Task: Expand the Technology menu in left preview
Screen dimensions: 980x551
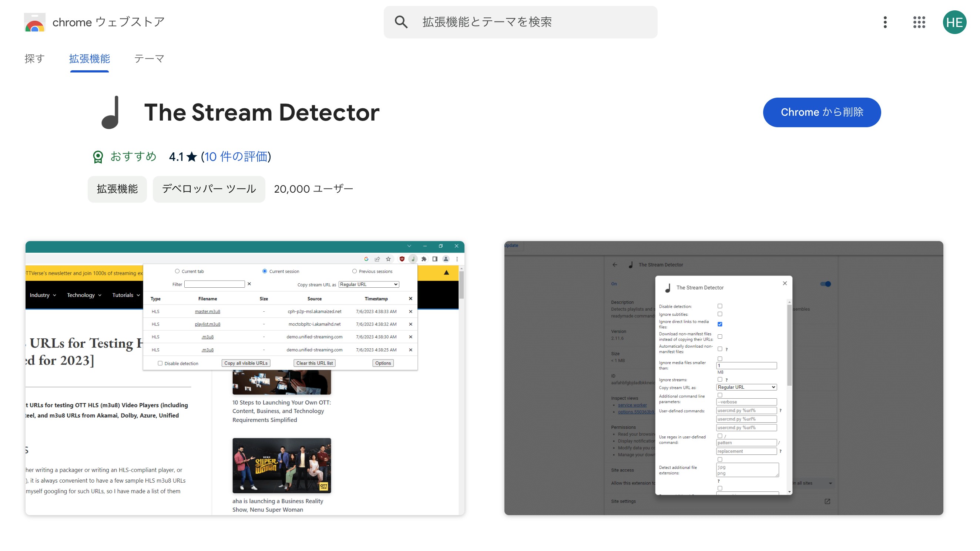Action: (84, 295)
